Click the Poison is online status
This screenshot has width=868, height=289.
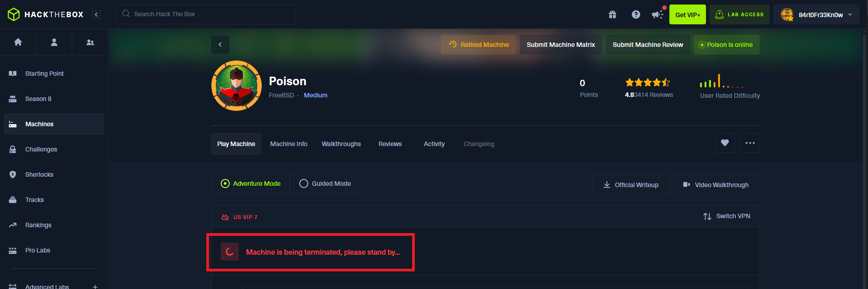[727, 45]
